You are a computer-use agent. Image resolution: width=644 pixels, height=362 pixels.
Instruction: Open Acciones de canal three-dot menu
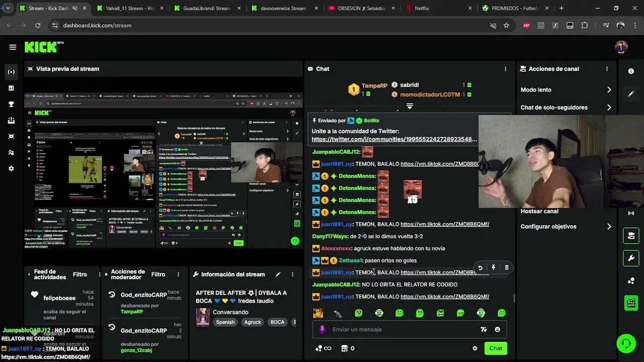coord(607,69)
